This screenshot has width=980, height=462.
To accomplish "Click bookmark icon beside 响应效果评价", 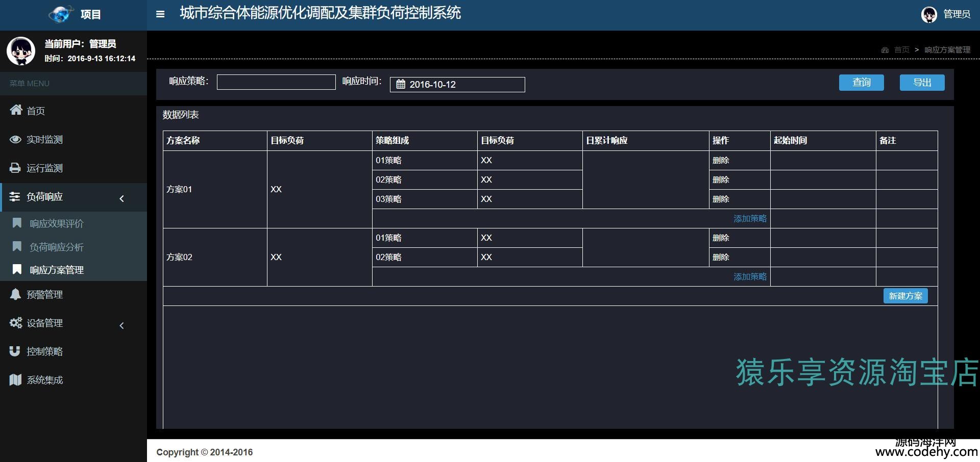I will click(x=17, y=223).
